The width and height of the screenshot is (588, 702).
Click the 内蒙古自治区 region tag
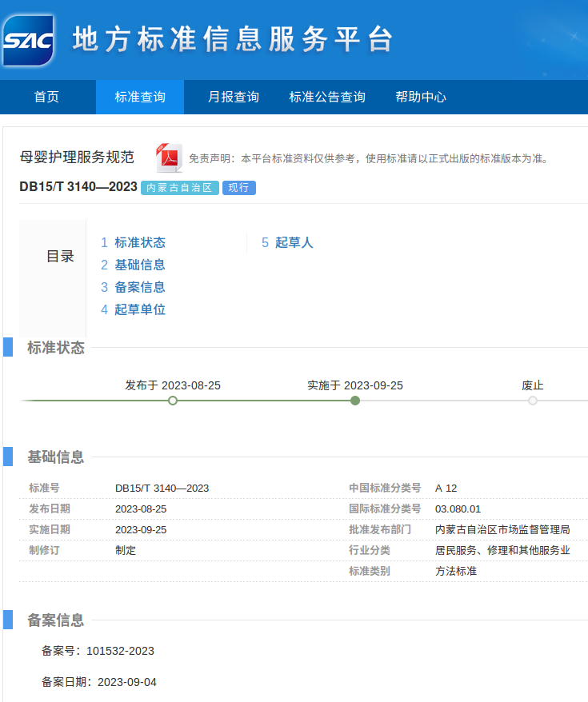(180, 188)
